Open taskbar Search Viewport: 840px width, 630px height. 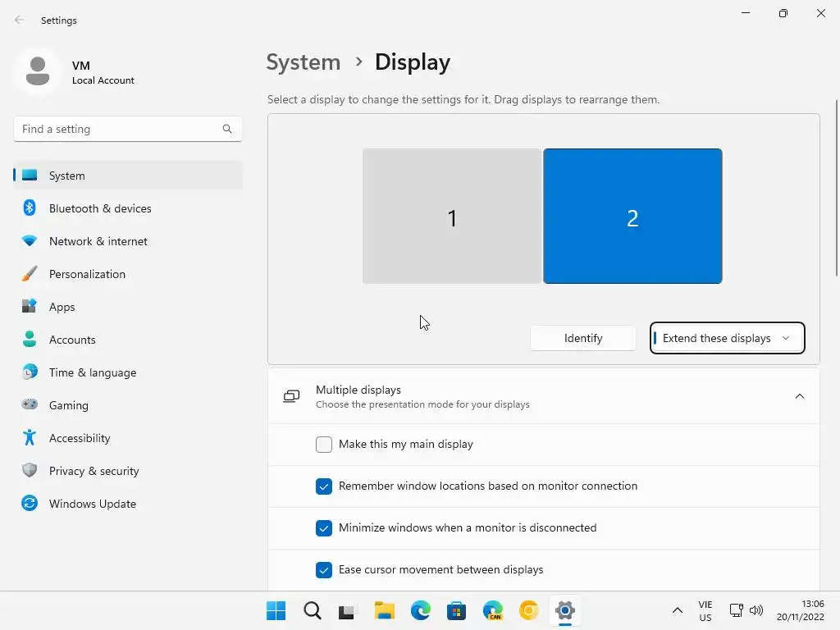[313, 610]
